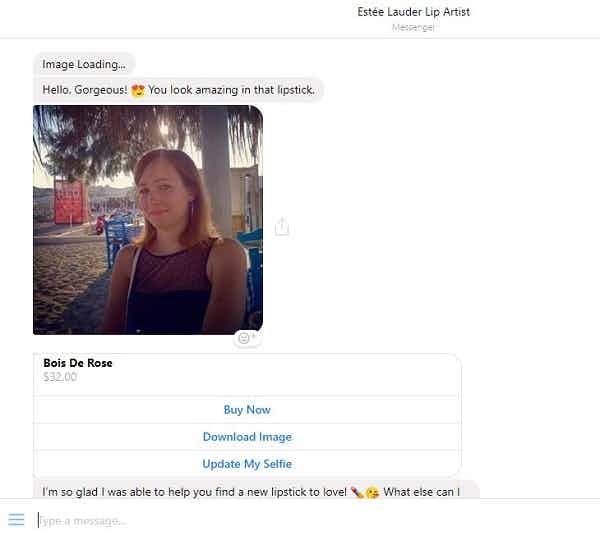Click the Bois De Rose product title
Viewport: 600px width, 540px height.
(x=78, y=363)
